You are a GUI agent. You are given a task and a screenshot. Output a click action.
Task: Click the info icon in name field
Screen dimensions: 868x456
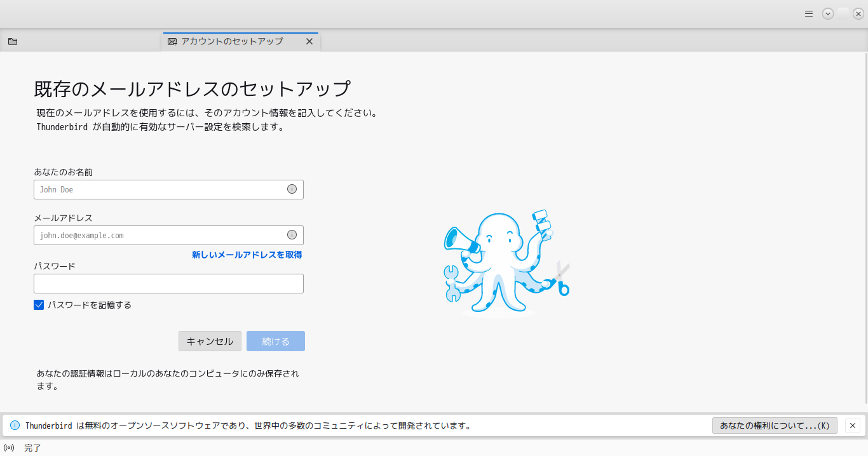tap(292, 189)
